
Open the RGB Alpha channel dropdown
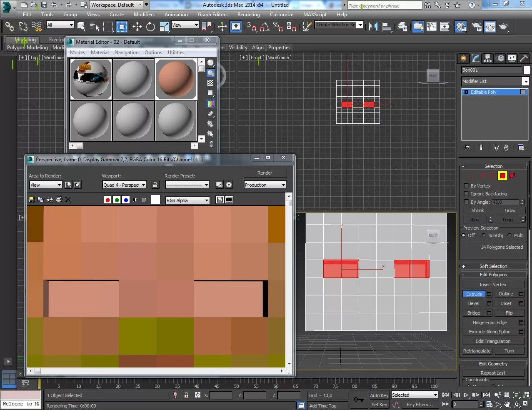pyautogui.click(x=187, y=200)
